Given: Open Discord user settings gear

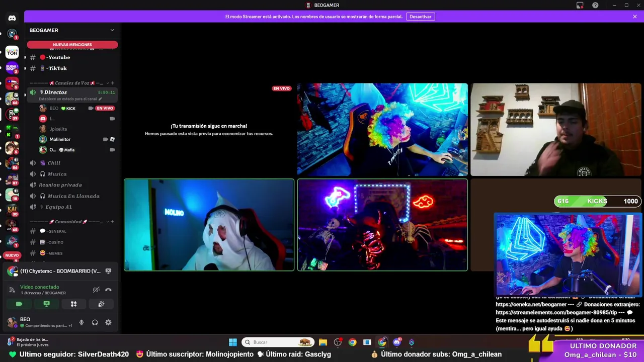Looking at the screenshot, I should pyautogui.click(x=108, y=323).
